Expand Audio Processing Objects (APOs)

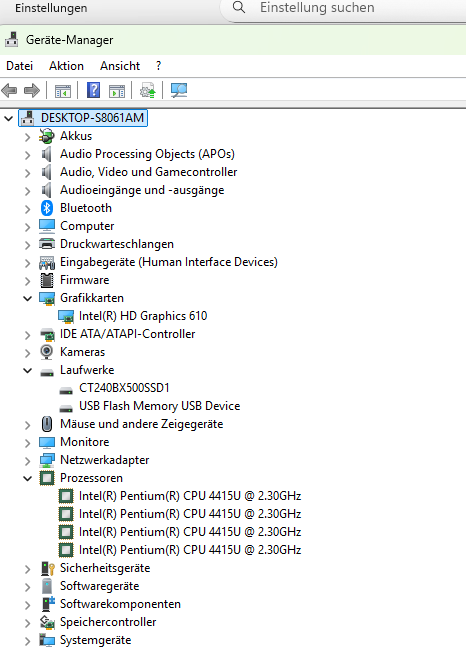click(x=27, y=155)
